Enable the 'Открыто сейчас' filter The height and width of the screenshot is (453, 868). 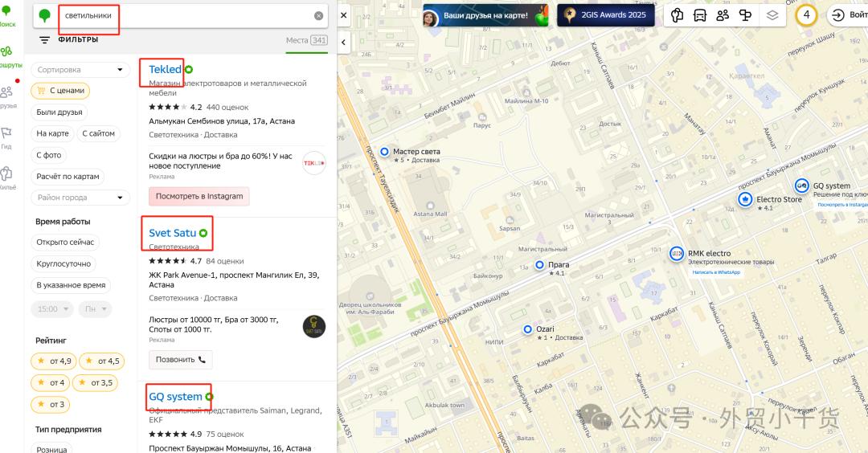point(65,242)
